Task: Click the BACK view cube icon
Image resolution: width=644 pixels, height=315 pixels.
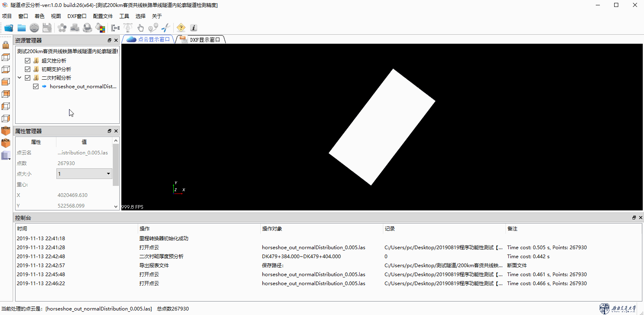Action: (x=6, y=143)
